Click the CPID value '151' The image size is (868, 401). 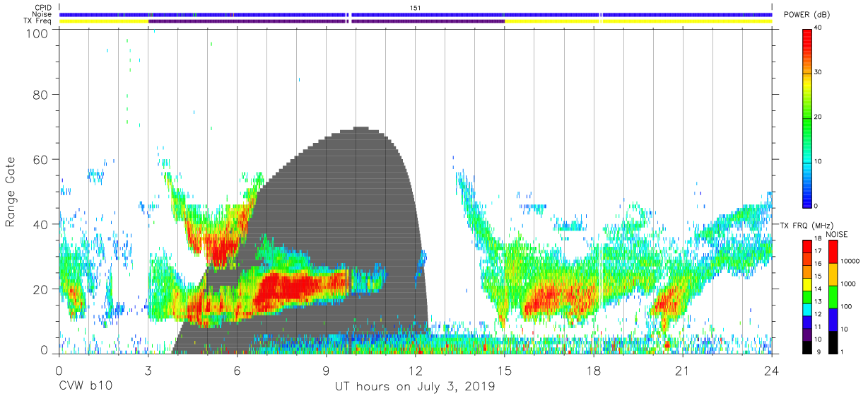[x=416, y=7]
